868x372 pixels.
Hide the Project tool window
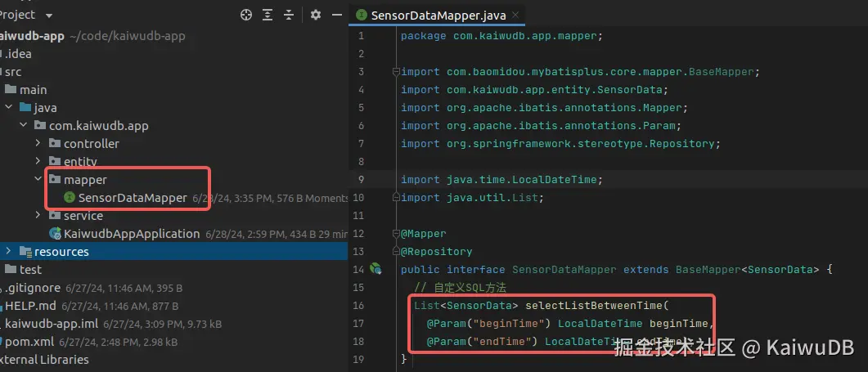pyautogui.click(x=335, y=15)
